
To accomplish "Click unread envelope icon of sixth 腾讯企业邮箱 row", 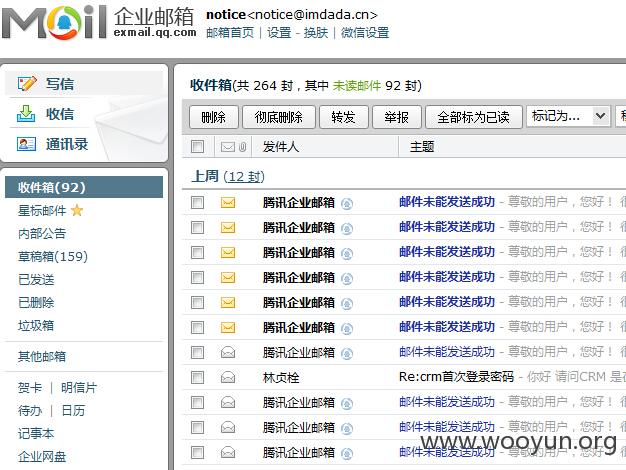I will coord(228,327).
